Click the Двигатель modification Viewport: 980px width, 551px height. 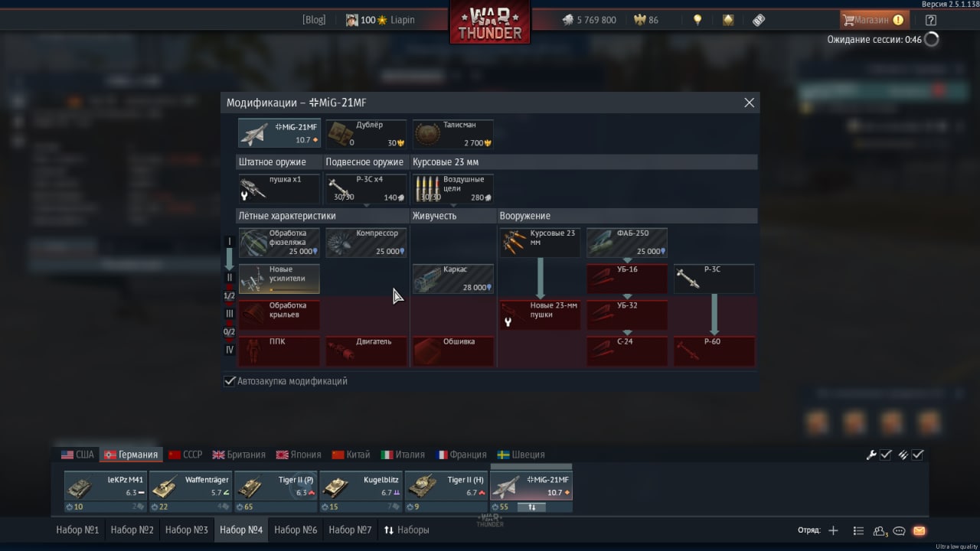366,351
